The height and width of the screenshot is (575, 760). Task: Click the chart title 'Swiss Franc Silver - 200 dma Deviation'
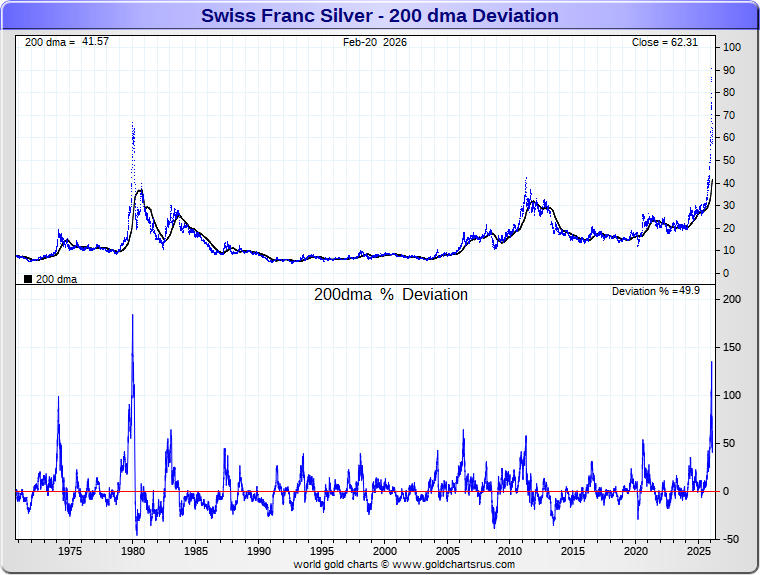coord(380,16)
